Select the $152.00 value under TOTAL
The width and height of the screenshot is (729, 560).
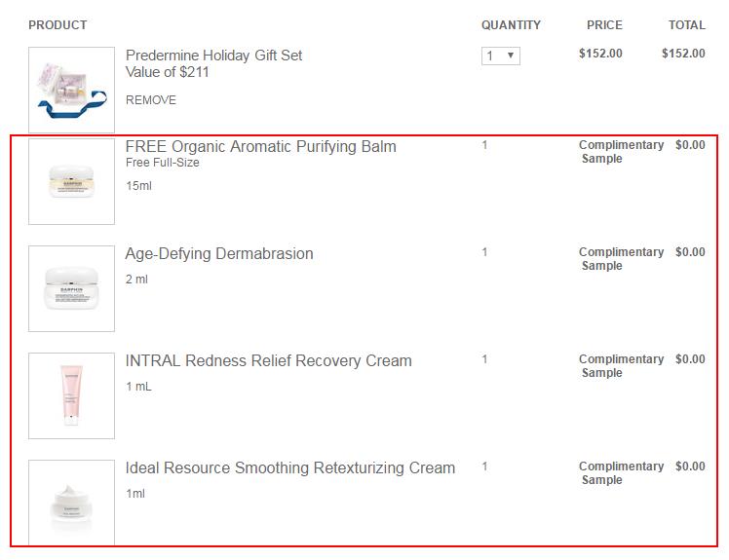pyautogui.click(x=683, y=54)
